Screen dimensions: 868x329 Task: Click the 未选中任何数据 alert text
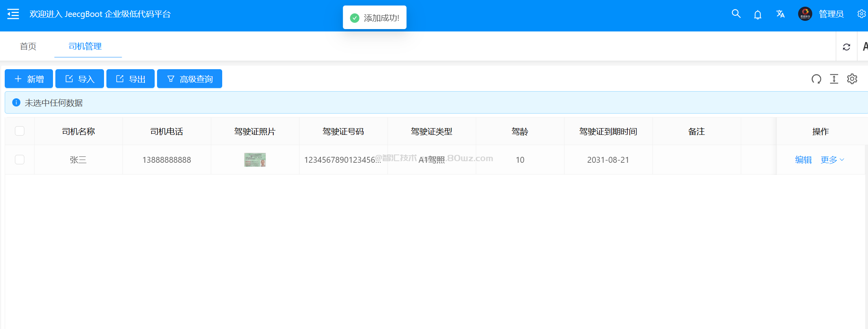click(x=54, y=103)
